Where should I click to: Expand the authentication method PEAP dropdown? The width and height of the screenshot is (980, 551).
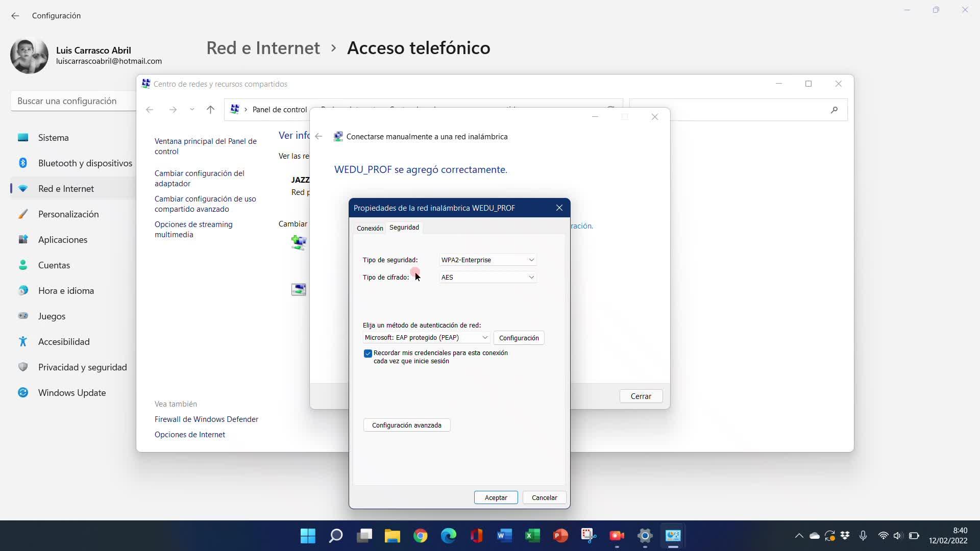tap(426, 337)
